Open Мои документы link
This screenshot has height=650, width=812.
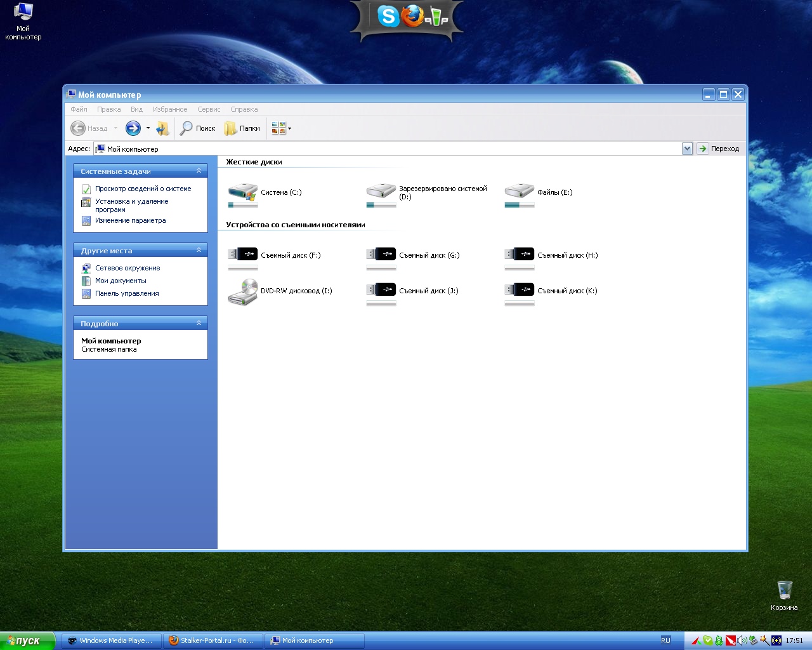click(x=121, y=281)
